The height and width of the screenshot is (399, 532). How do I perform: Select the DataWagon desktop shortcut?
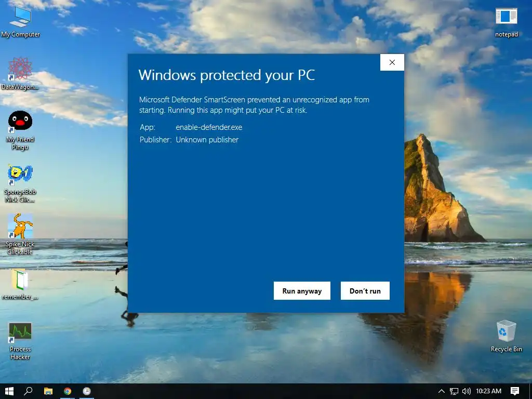point(20,73)
